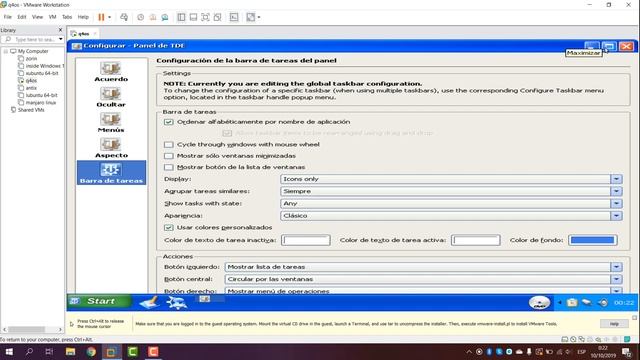
Task: Open Agrupar tareas similares dropdown
Action: pyautogui.click(x=451, y=191)
